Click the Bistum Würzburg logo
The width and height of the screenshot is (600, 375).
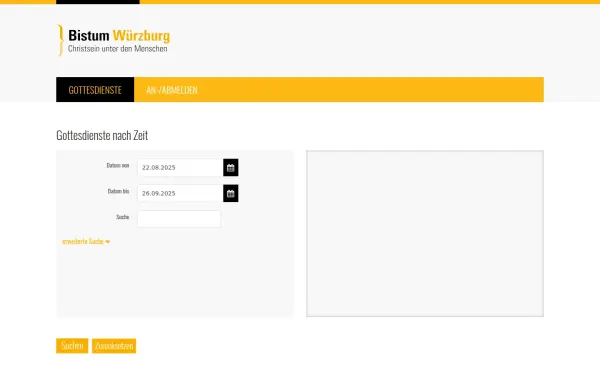(x=114, y=40)
